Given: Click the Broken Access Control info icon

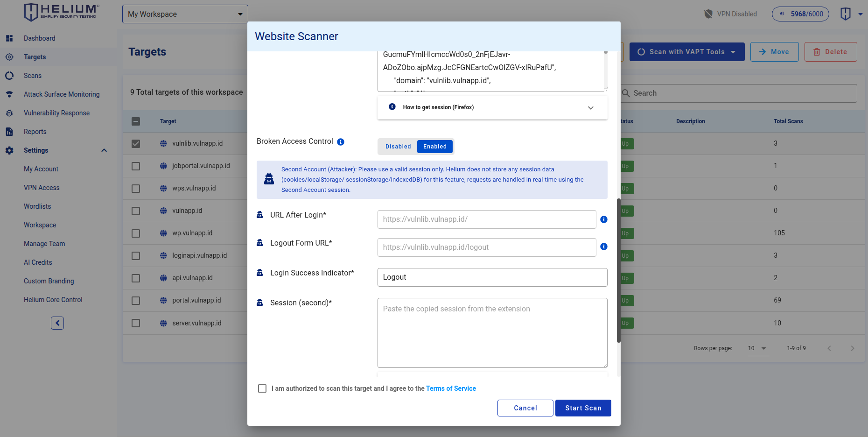Looking at the screenshot, I should 341,142.
